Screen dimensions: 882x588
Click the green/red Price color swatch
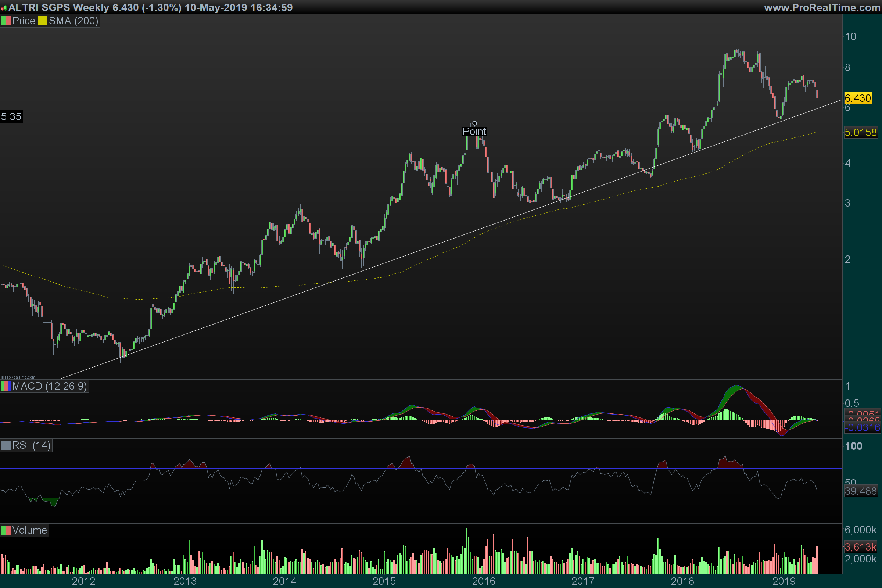(6, 21)
